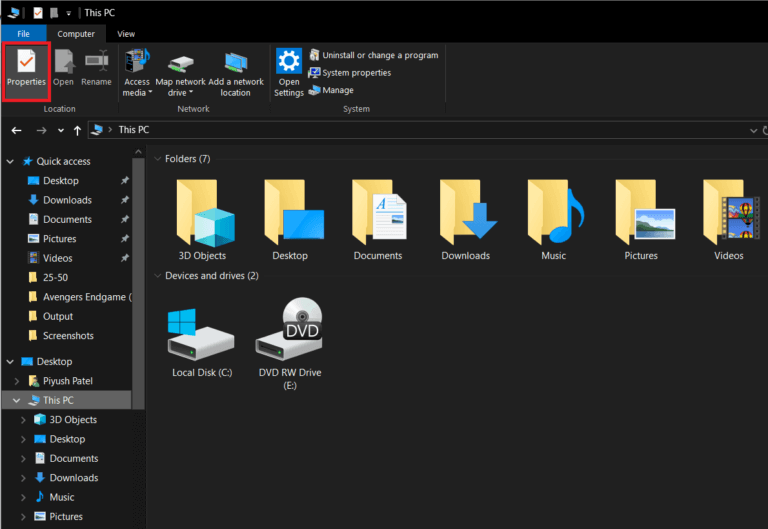Open System properties from ribbon
Screen dimensions: 768x529
tap(350, 73)
